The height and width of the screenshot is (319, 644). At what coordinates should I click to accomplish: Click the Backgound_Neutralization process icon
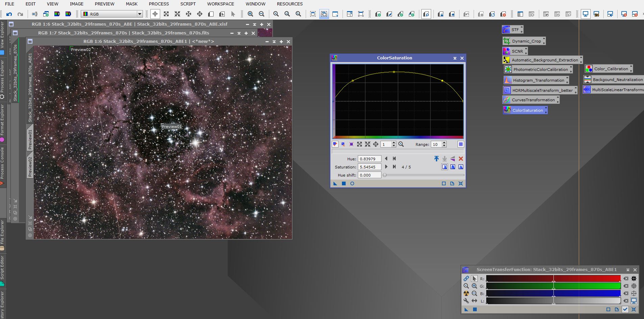(x=614, y=79)
